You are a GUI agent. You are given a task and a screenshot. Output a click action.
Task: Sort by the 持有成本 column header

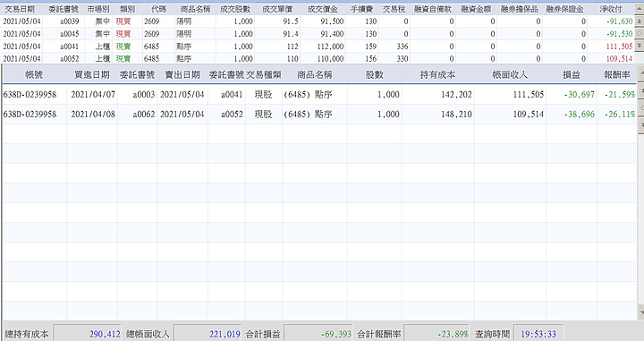click(437, 75)
